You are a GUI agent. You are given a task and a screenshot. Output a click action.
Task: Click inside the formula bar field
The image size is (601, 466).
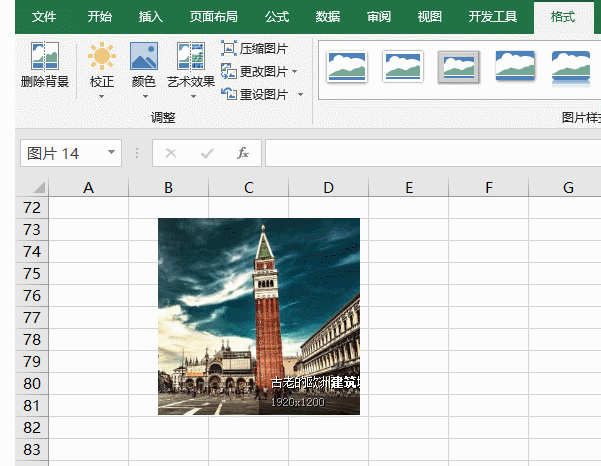pyautogui.click(x=430, y=153)
